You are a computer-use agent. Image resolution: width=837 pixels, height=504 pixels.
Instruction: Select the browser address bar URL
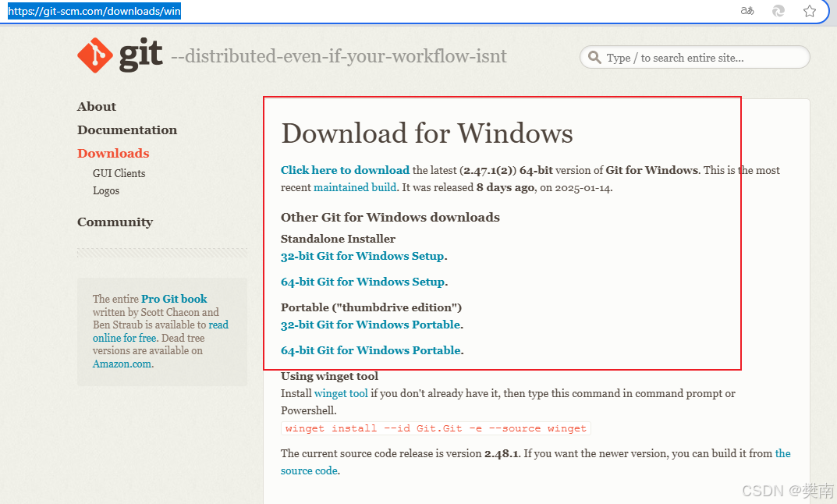(x=94, y=11)
